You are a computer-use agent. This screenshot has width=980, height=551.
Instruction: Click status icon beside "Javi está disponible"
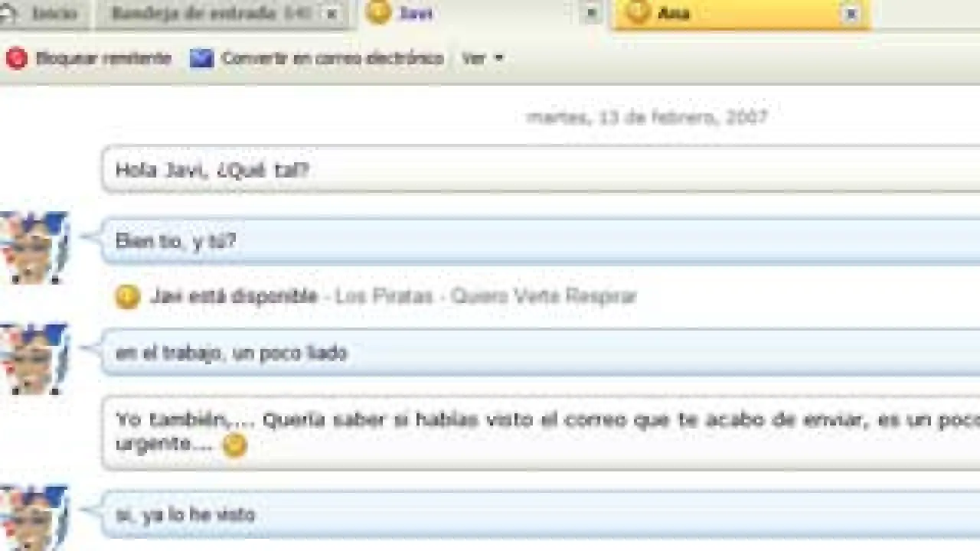127,296
